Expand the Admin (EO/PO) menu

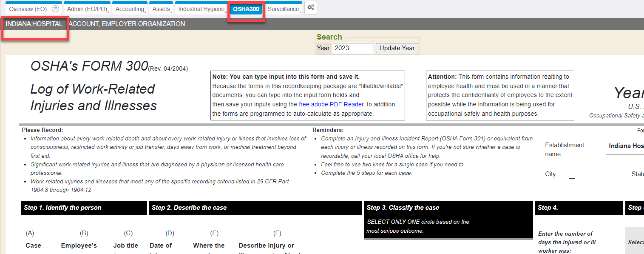[87, 9]
